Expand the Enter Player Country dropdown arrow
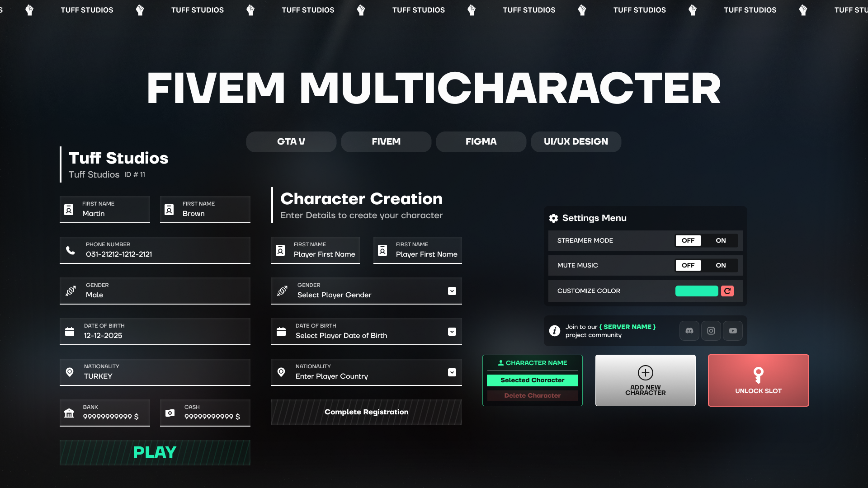The height and width of the screenshot is (488, 868). click(x=452, y=372)
